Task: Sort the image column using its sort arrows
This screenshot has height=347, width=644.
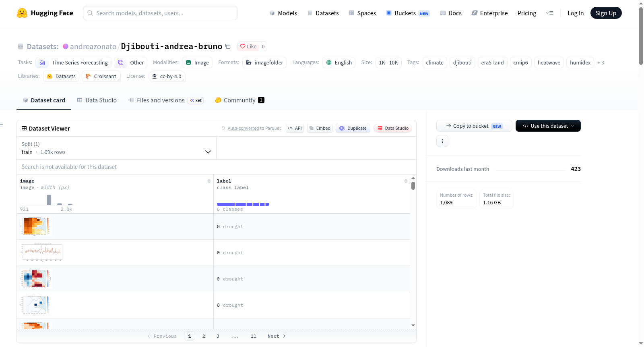Action: point(209,181)
